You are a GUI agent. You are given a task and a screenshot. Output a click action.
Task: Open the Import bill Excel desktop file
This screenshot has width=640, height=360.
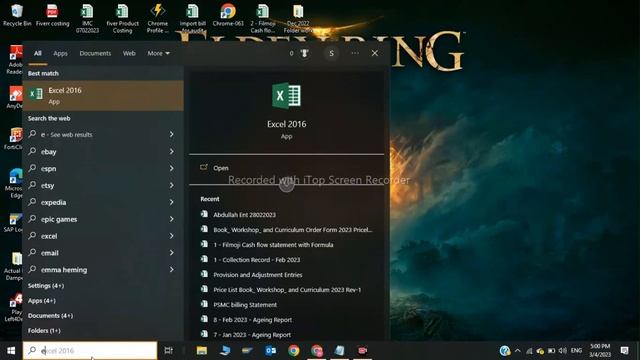pyautogui.click(x=193, y=18)
